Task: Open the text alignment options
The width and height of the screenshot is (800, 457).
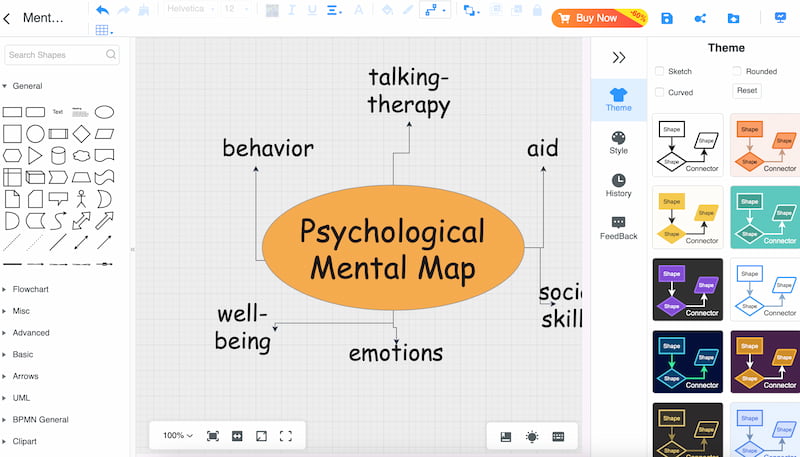Action: click(334, 10)
